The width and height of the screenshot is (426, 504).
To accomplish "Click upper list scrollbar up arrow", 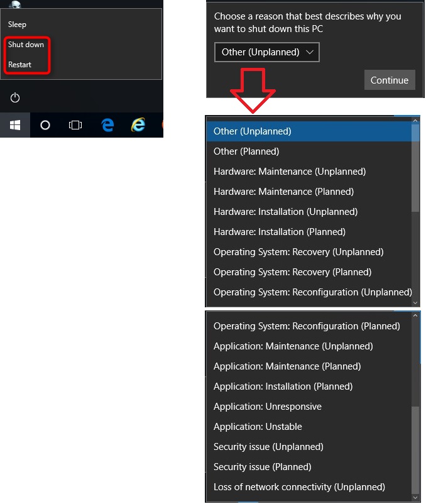I will 415,121.
